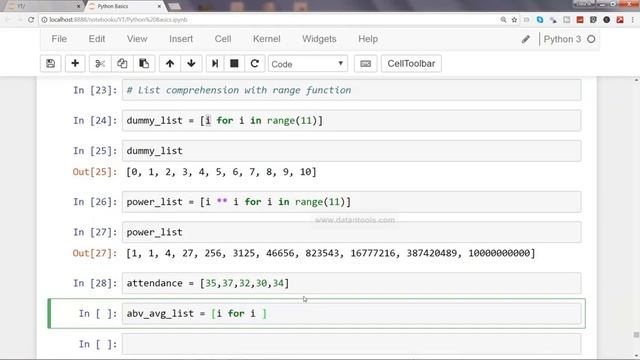Move the selected cell up with the arrow
Image resolution: width=640 pixels, height=360 pixels.
coord(170,64)
